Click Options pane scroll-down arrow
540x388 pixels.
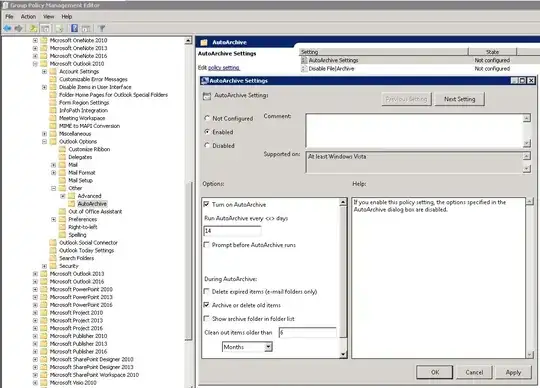coord(343,354)
